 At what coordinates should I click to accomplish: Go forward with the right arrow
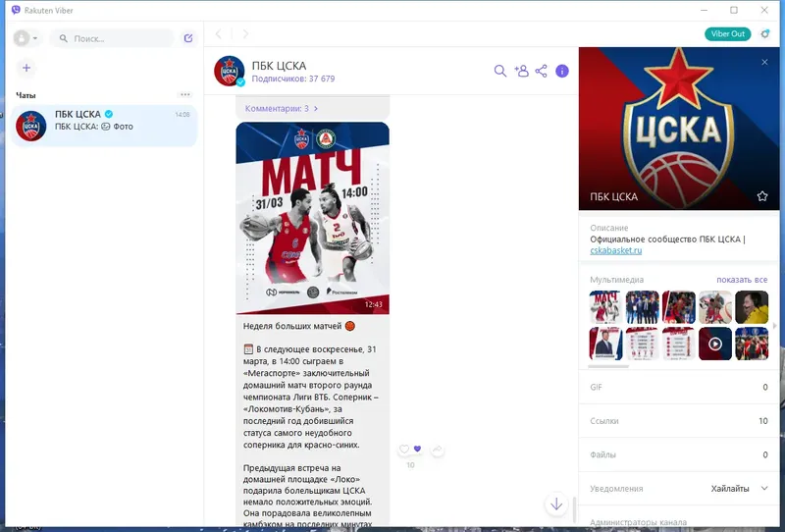(245, 34)
